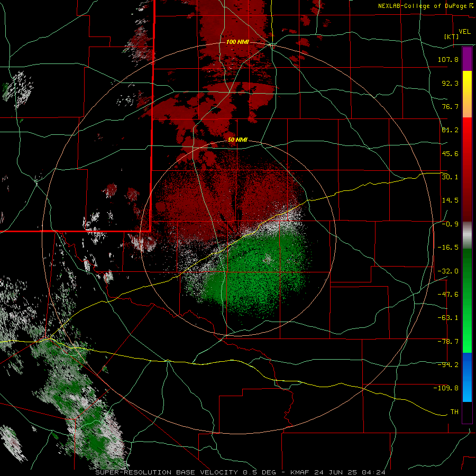This screenshot has width=476, height=476.
Task: Click the -32.0 scale value
Action: coord(448,271)
